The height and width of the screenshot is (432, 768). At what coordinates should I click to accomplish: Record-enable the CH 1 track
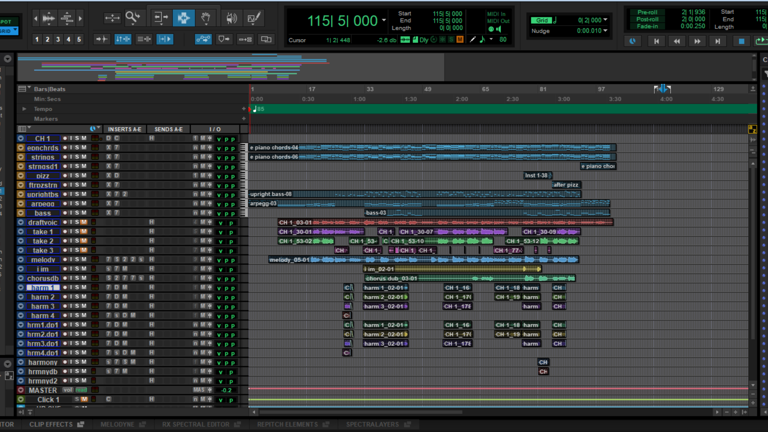(63, 139)
